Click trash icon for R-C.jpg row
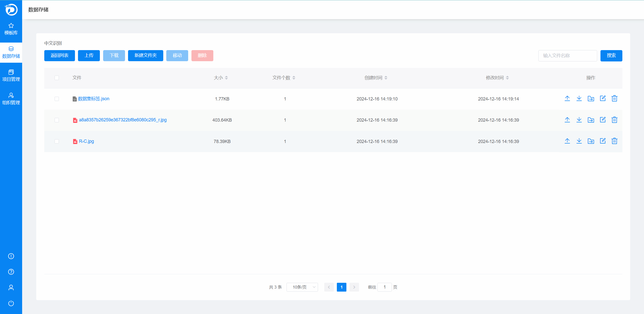The height and width of the screenshot is (314, 644). [x=615, y=141]
